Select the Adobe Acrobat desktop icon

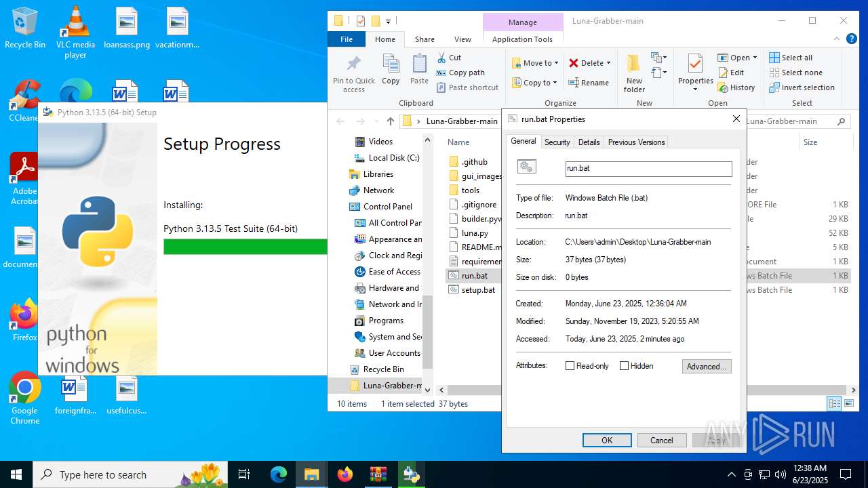(25, 179)
